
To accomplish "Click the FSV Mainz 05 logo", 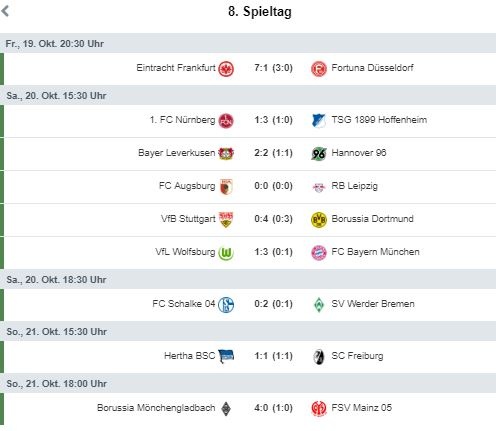I will point(319,409).
